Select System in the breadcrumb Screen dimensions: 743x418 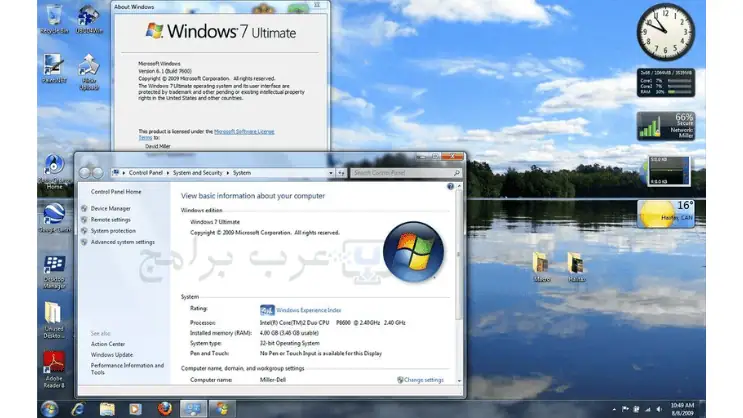click(x=242, y=173)
